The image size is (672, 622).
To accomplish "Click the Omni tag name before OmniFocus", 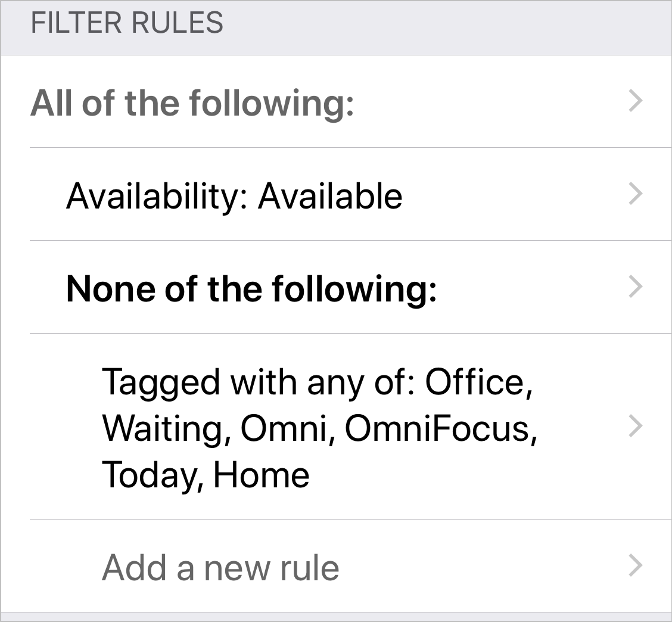I will [284, 428].
